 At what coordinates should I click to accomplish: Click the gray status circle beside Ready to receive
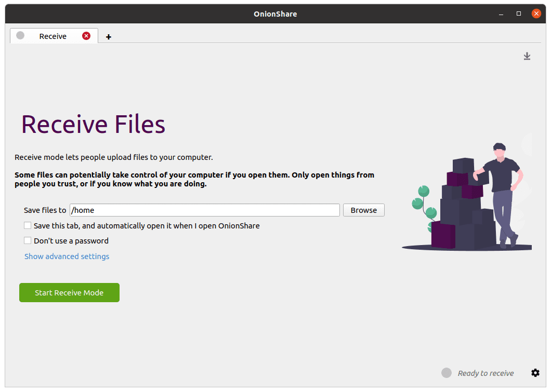[x=447, y=373]
